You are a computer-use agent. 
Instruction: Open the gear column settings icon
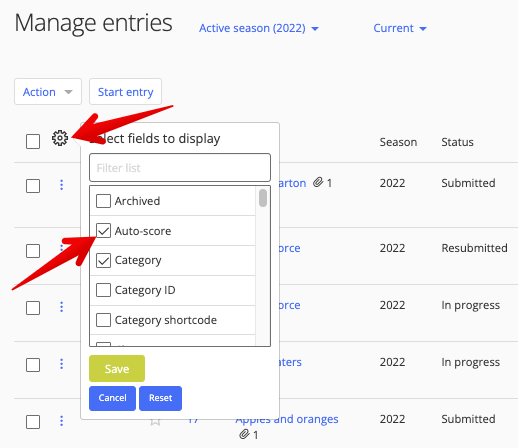[x=60, y=138]
